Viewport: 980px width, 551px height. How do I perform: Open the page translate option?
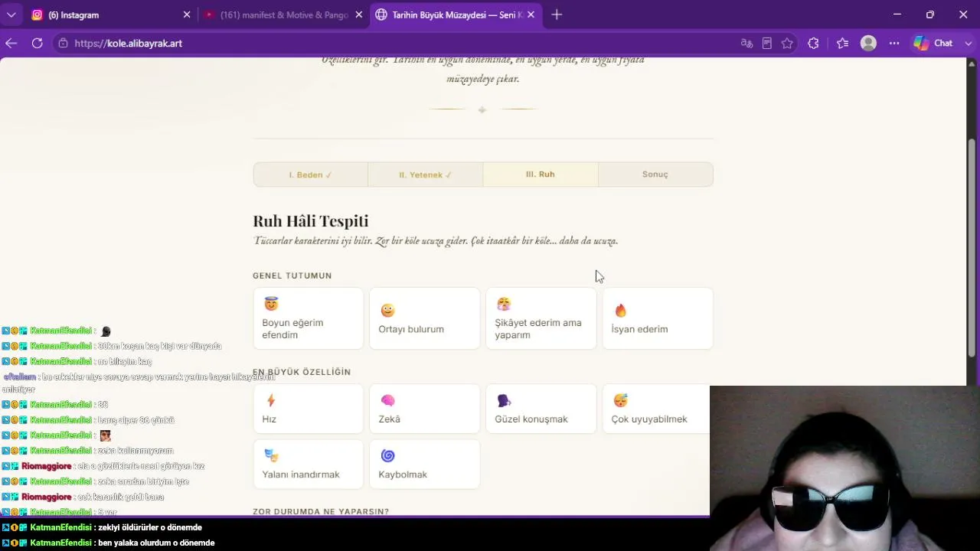tap(746, 44)
